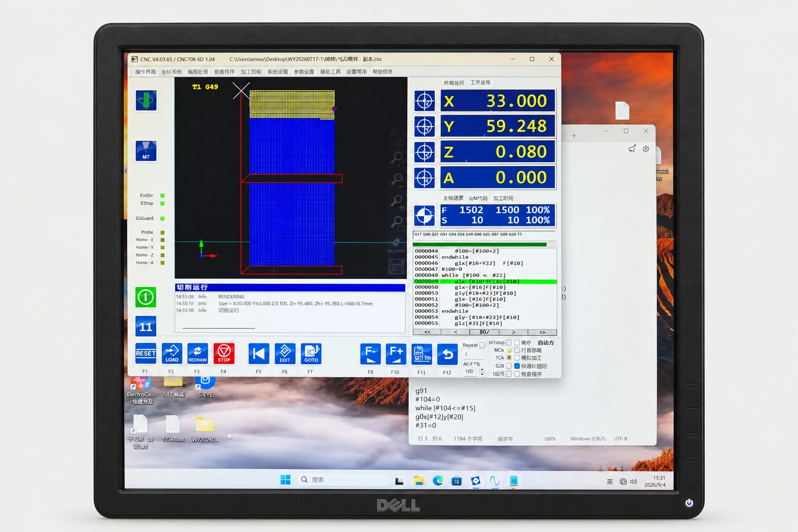798x532 pixels.
Task: Increase feed with the F+ icon
Action: point(396,354)
